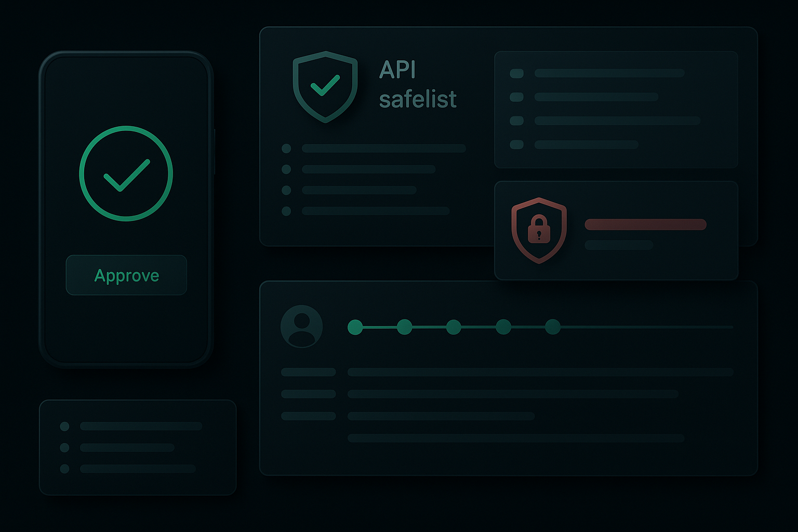Toggle the second square in top-right card
The image size is (798, 532).
point(516,97)
